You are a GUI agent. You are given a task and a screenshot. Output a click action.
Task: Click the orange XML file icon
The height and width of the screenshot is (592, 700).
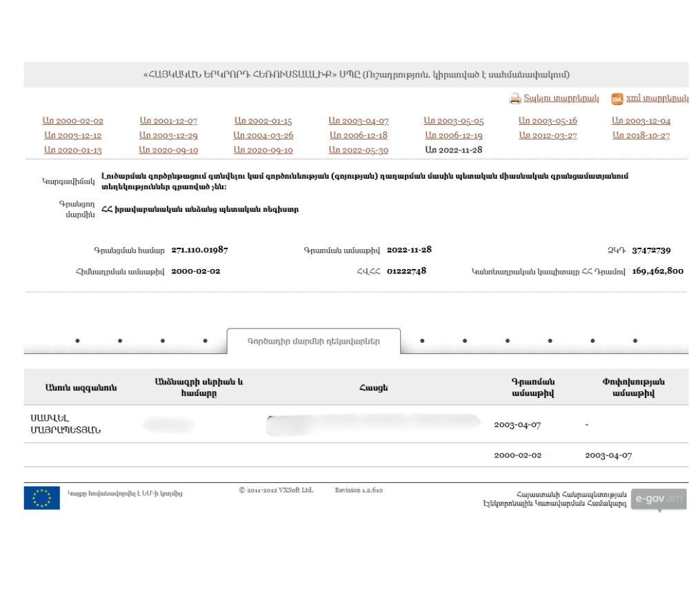pos(617,99)
